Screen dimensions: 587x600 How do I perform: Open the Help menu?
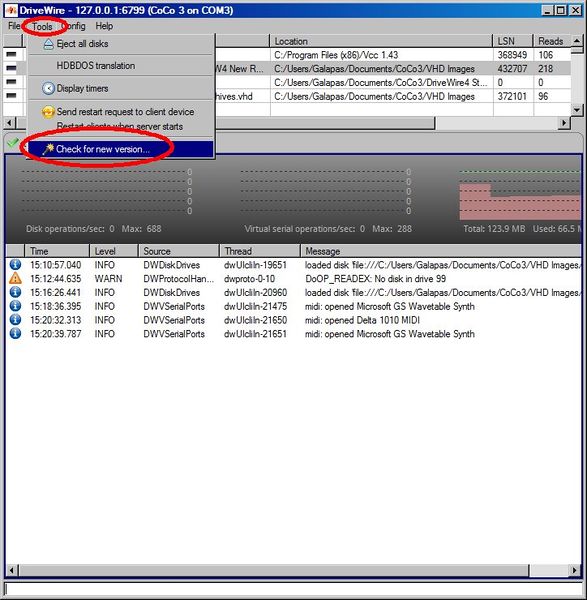(x=104, y=26)
